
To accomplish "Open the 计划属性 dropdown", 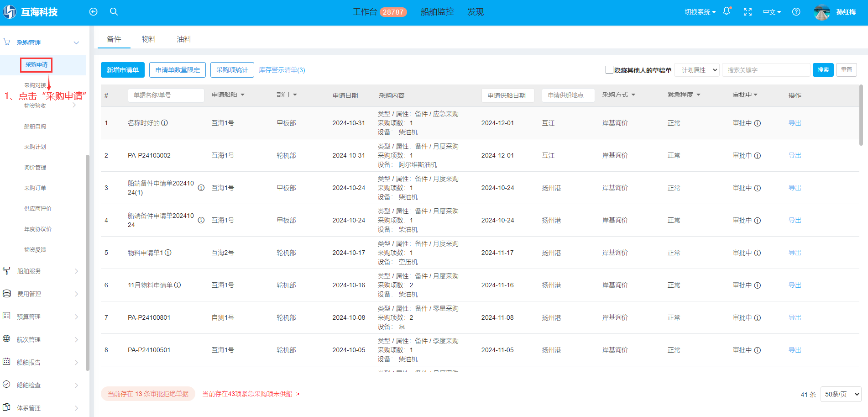I will pyautogui.click(x=697, y=70).
